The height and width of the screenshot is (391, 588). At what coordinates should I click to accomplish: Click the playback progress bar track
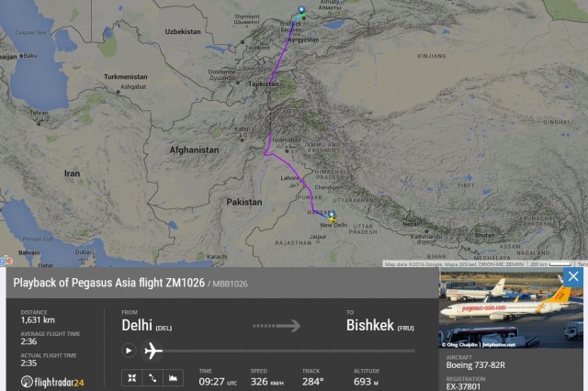tap(288, 351)
